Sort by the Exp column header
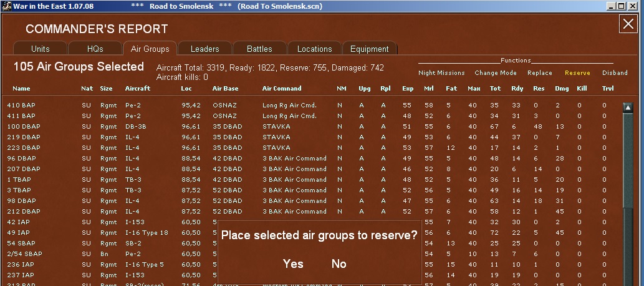 point(408,89)
